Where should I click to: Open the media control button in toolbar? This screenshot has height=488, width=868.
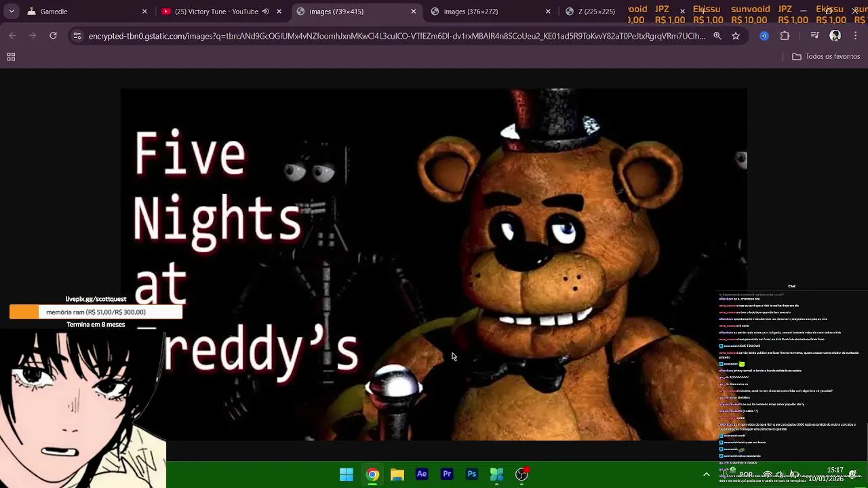pos(815,36)
